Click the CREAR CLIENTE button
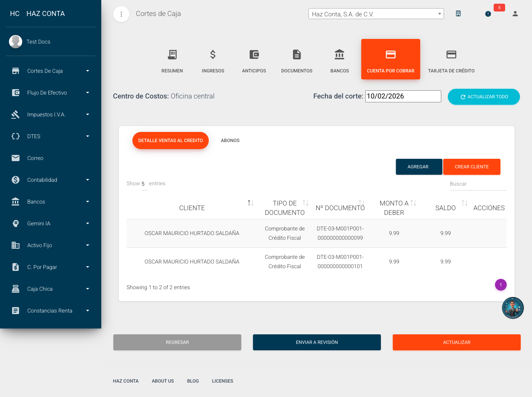The image size is (532, 397). [472, 167]
